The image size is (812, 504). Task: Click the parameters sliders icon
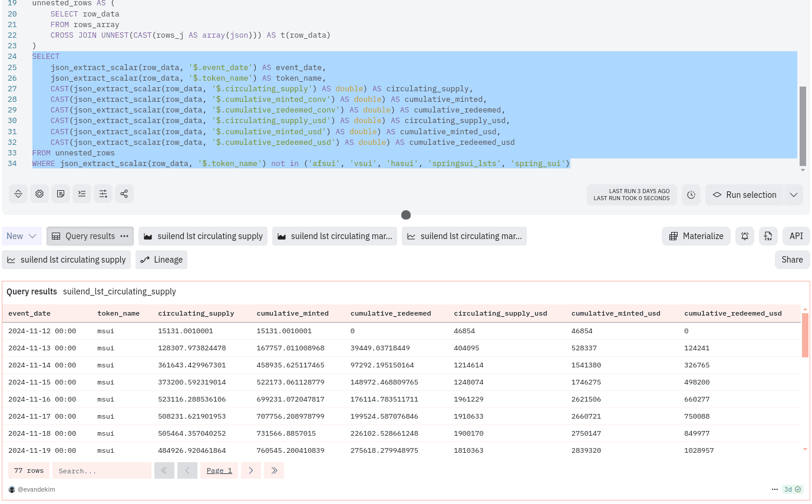103,194
